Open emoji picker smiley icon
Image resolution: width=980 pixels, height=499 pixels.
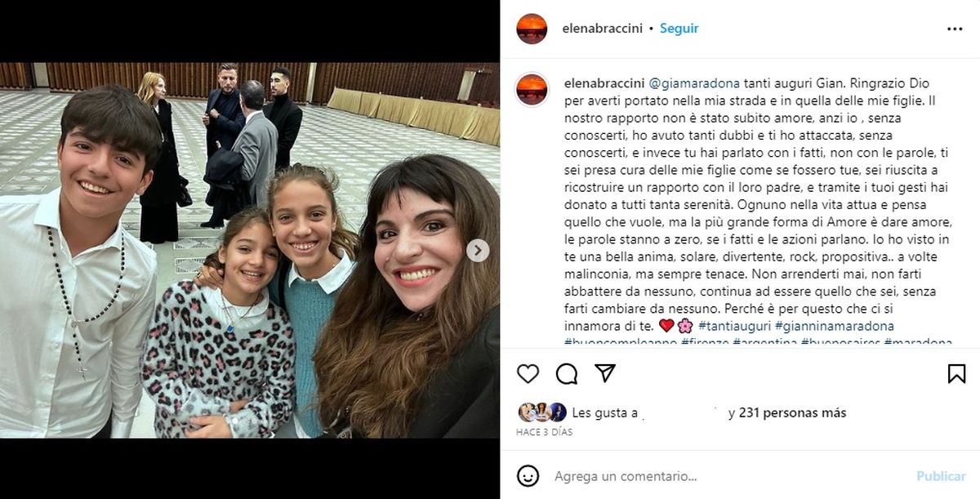pyautogui.click(x=528, y=475)
